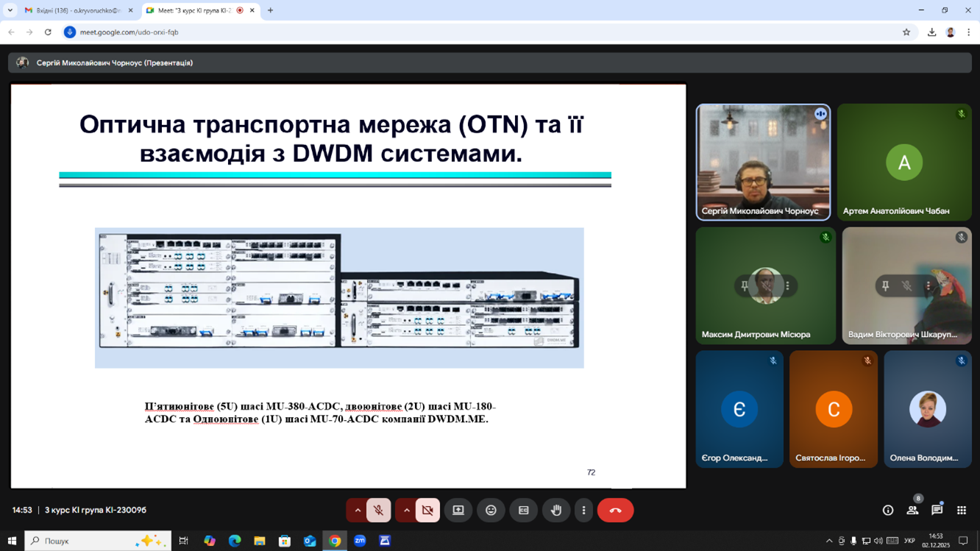Pin Вадим Вікторович tile

886,285
